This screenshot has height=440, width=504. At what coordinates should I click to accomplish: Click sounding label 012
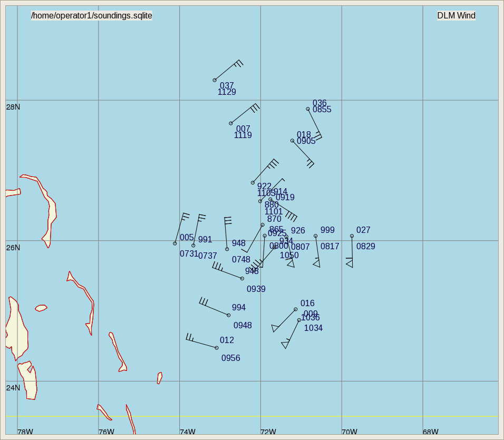click(x=227, y=340)
